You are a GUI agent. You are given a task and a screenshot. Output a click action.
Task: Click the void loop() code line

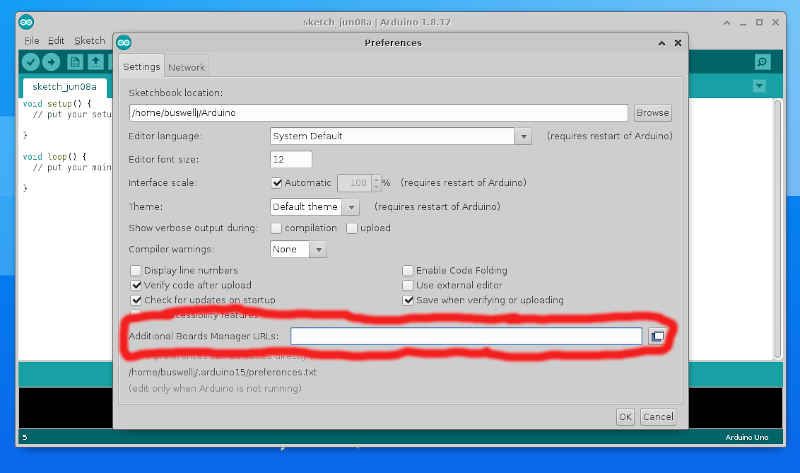pyautogui.click(x=55, y=157)
